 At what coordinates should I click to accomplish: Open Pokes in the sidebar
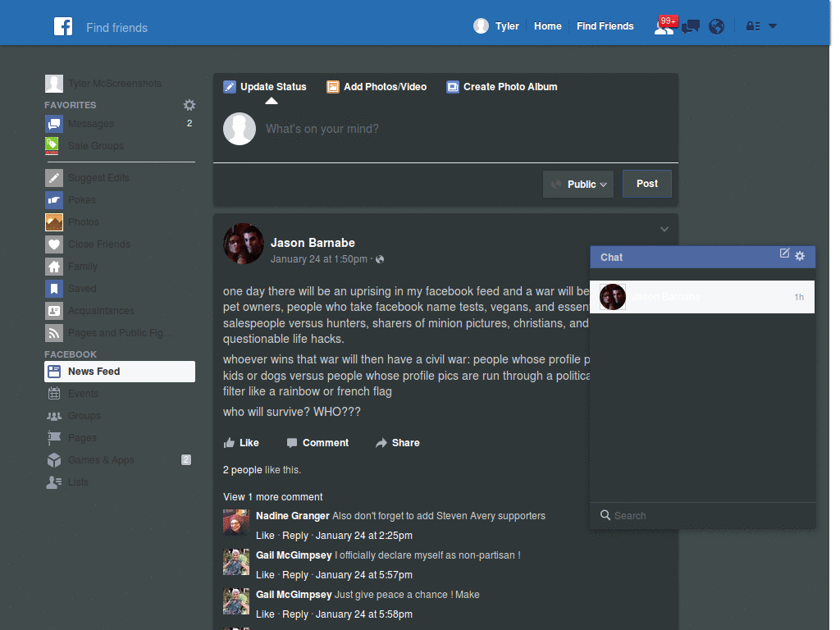coord(120,200)
